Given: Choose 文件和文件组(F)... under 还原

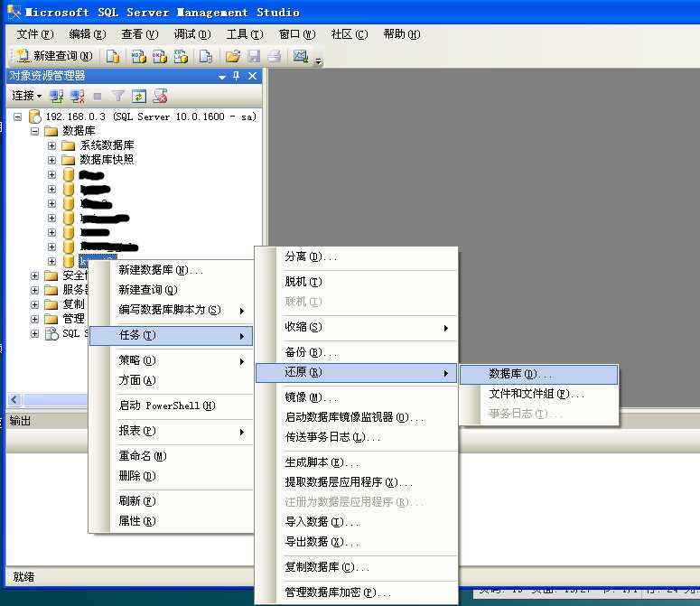Looking at the screenshot, I should tap(539, 394).
